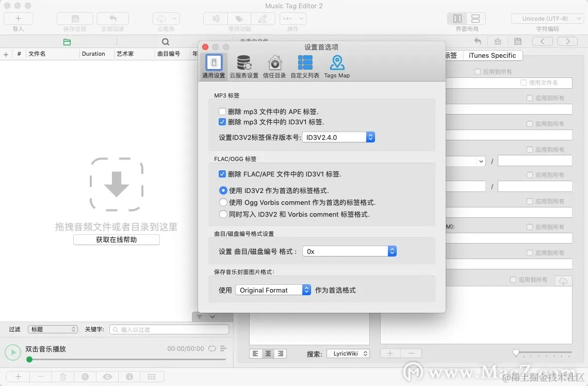588x386 pixels.
Task: Click the plus button under the artwork box
Action: coord(390,353)
